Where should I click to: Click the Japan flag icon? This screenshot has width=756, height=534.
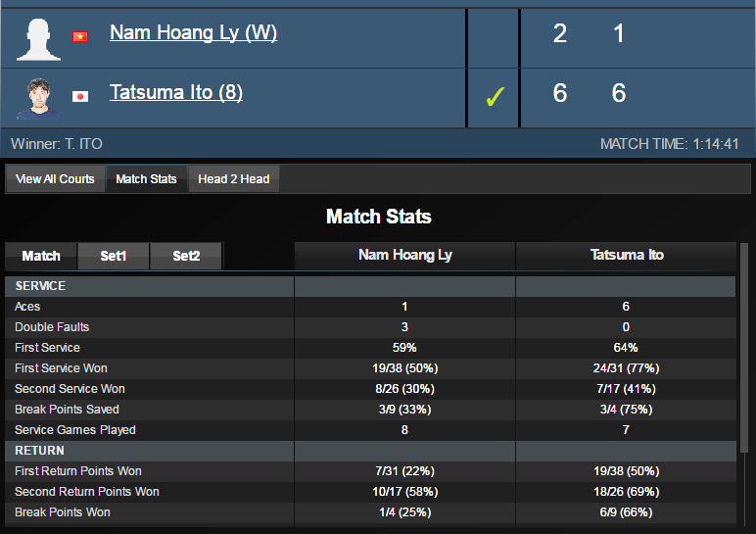(80, 96)
